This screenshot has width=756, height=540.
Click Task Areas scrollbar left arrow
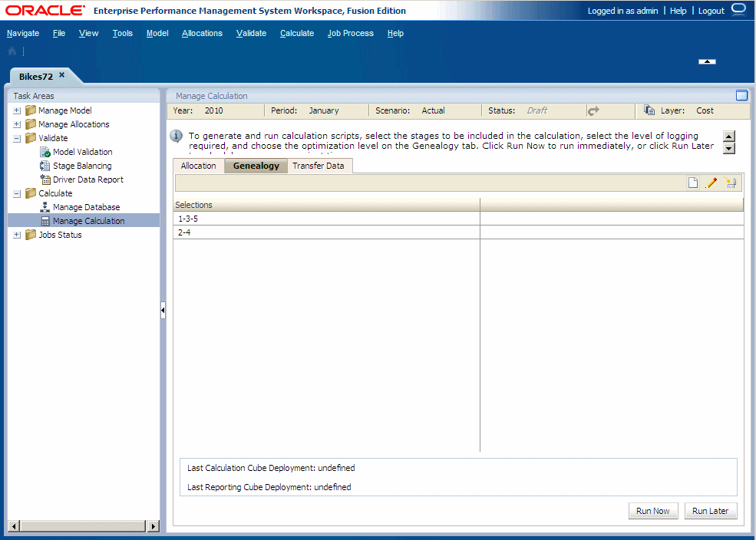[14, 526]
